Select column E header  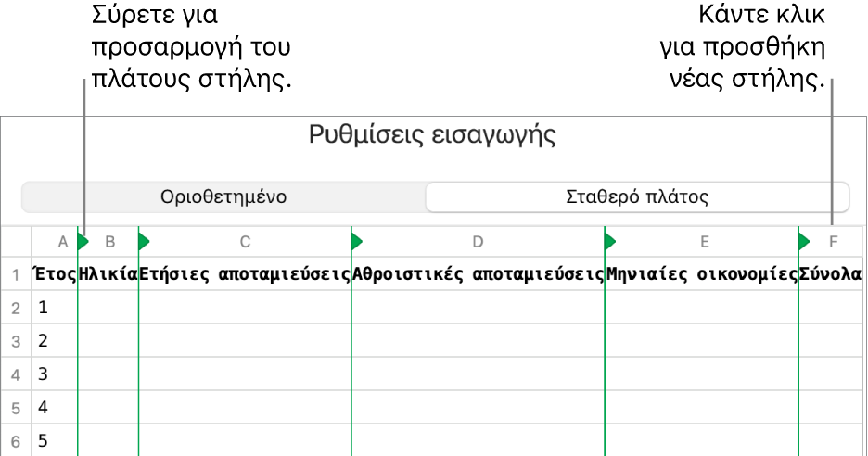pyautogui.click(x=705, y=242)
